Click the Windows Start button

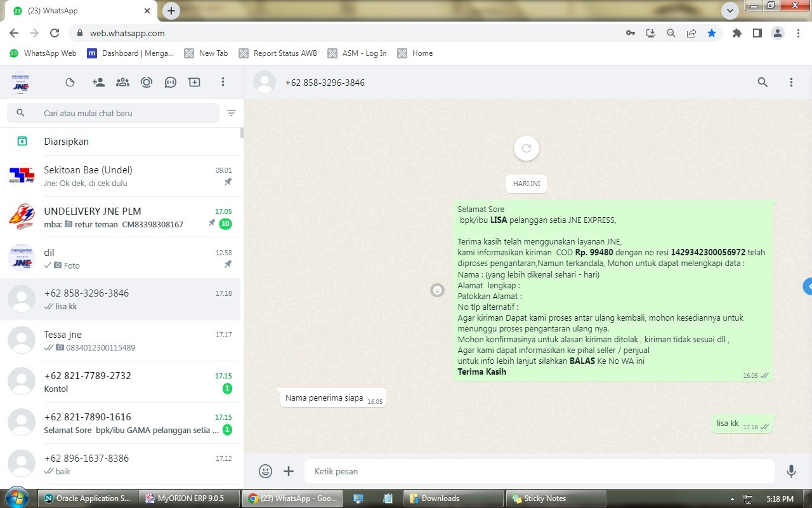pyautogui.click(x=17, y=498)
